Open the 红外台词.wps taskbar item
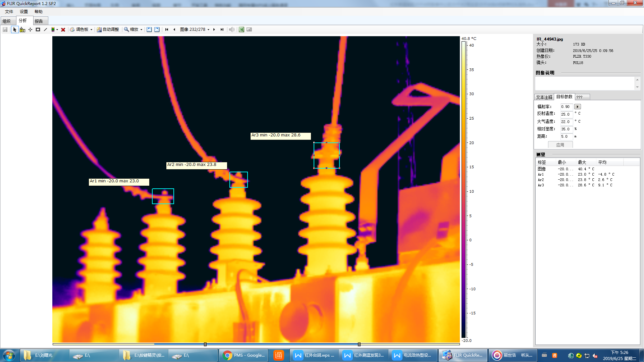Image resolution: width=644 pixels, height=362 pixels. (x=314, y=355)
